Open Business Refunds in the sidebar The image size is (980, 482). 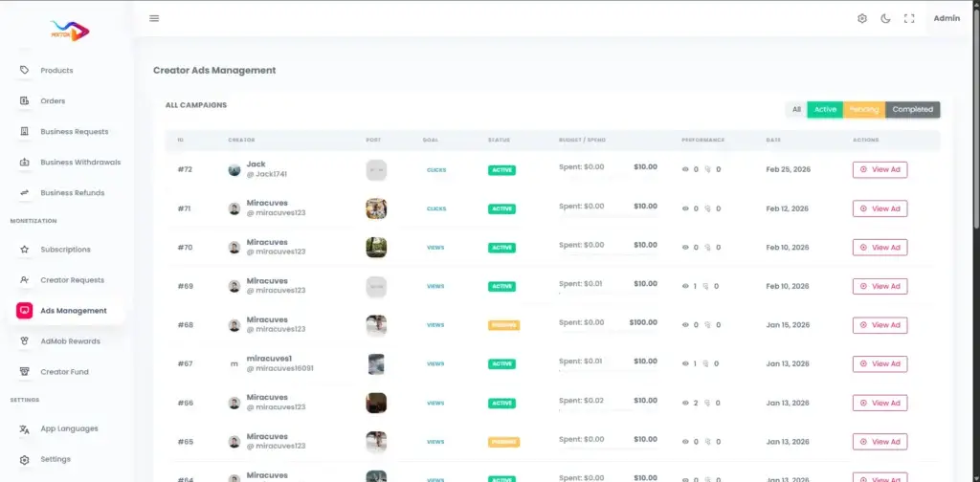tap(73, 193)
